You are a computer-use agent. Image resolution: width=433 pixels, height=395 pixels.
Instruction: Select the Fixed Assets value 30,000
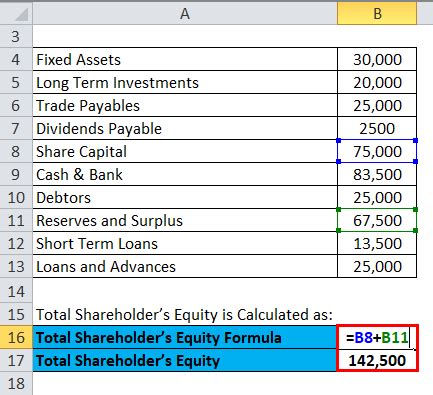point(377,59)
